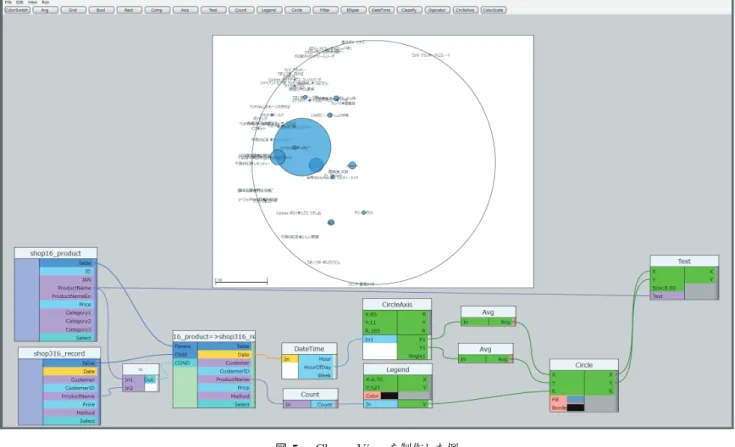Click the JAN field in shop16_product
This screenshot has height=447, width=735.
68,280
